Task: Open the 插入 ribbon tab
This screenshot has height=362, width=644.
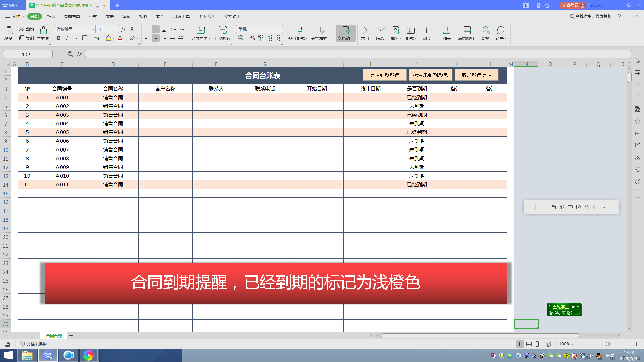Action: coord(51,16)
